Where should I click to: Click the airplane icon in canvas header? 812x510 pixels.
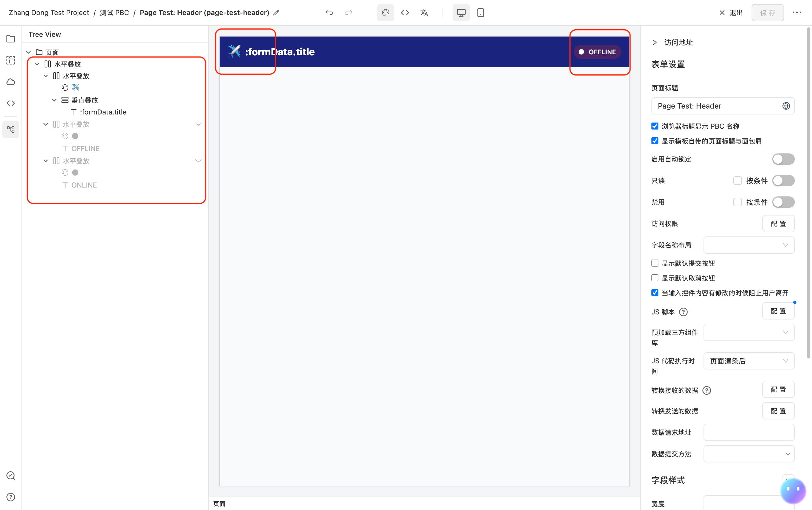[x=234, y=52]
